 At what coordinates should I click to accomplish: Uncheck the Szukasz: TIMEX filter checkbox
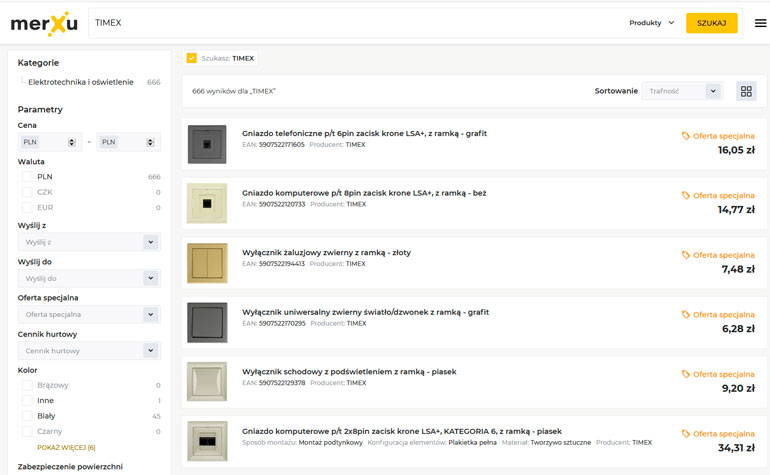192,58
